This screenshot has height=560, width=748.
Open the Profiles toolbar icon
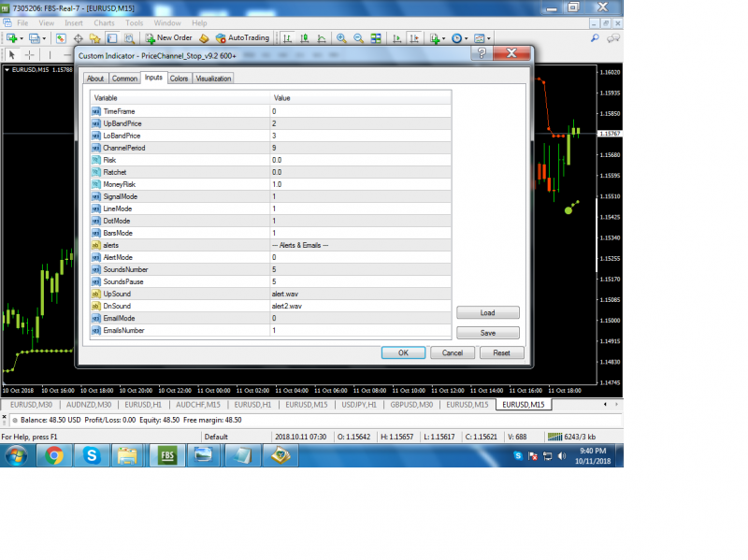(x=35, y=38)
